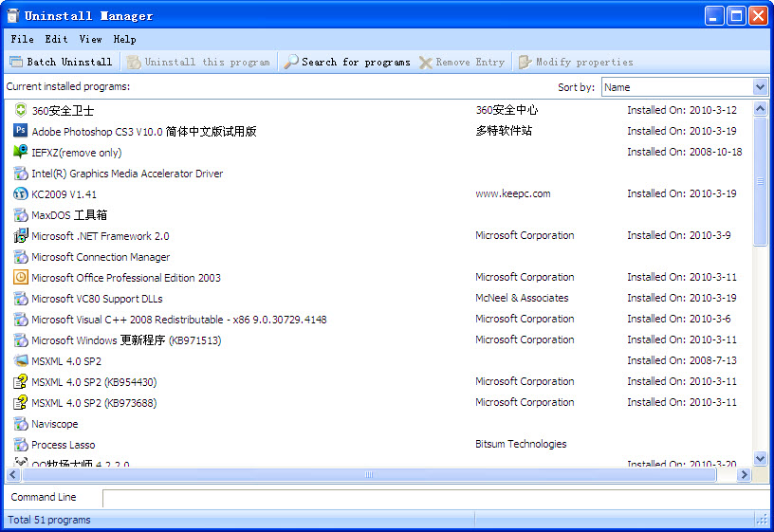Screen dimensions: 774x532
Task: Select the MaxDOS 工具箱 entry name
Action: [x=69, y=215]
